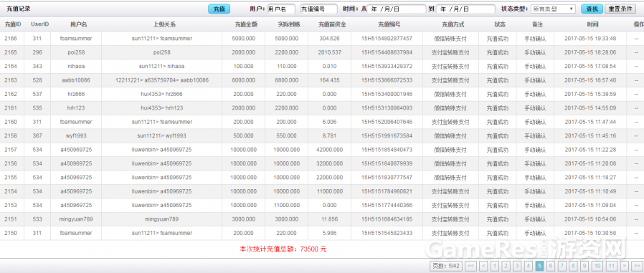Select username aabb10086 cell
Image resolution: width=644 pixels, height=273 pixels.
coord(76,80)
